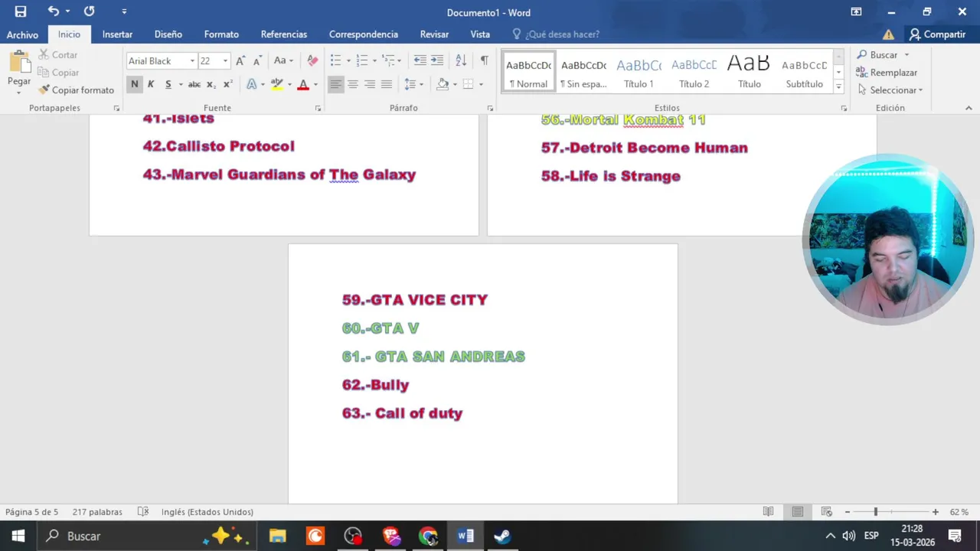Open the Pegar paste options arrow
Viewport: 980px width, 551px height.
tap(19, 92)
